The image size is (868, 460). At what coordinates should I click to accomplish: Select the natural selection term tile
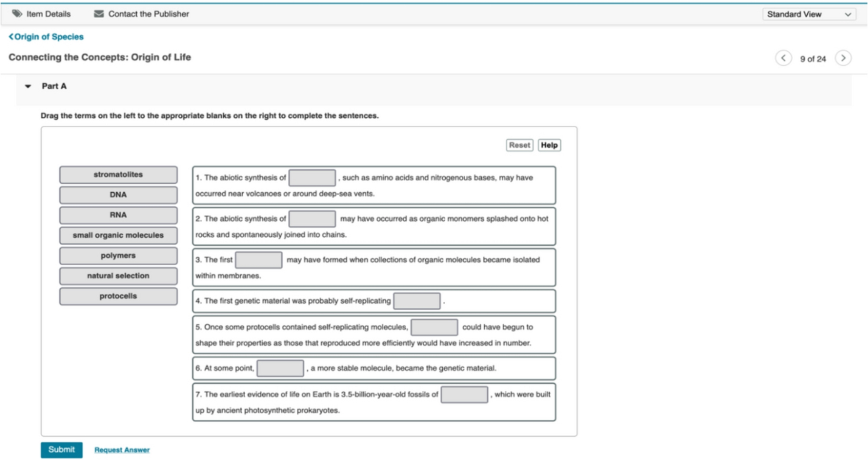[x=118, y=276]
